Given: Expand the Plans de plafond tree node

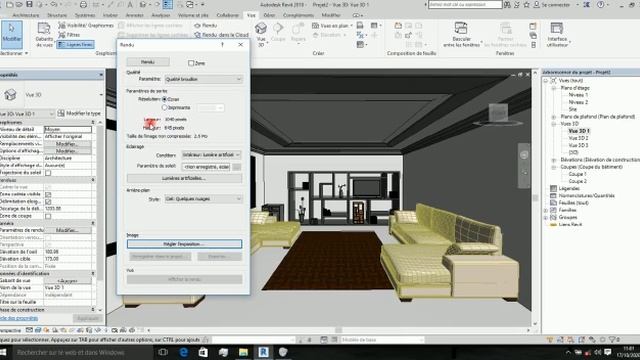Looking at the screenshot, I should tap(554, 117).
